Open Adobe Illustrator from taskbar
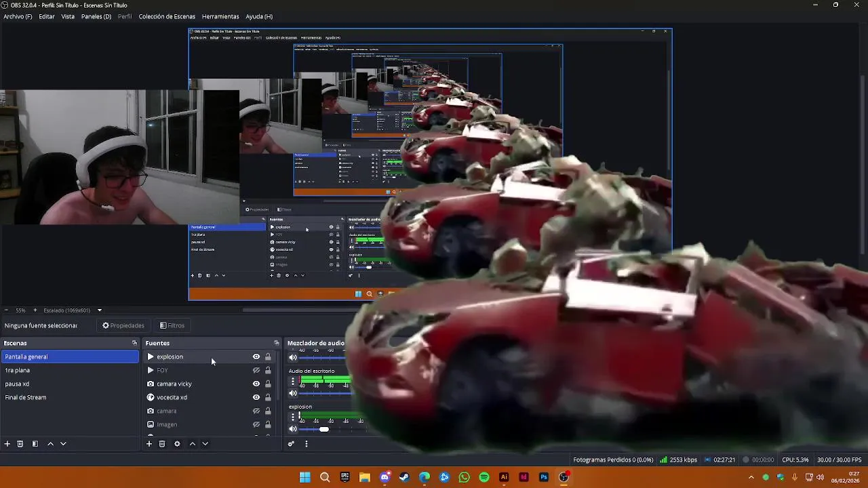Image resolution: width=868 pixels, height=488 pixels. 504,477
